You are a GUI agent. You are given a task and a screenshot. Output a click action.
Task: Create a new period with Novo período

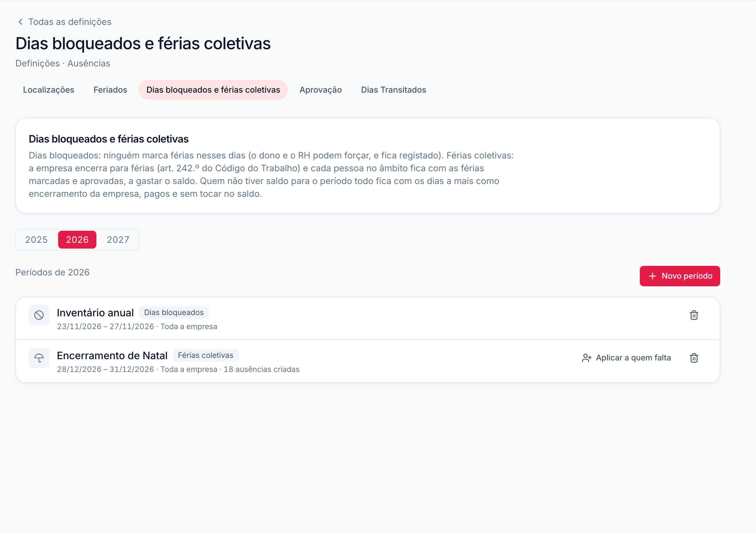(x=680, y=276)
